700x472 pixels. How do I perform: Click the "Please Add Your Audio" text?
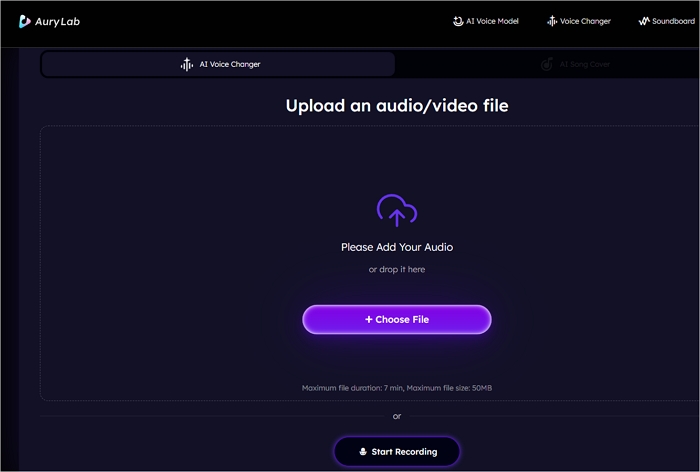(x=397, y=247)
